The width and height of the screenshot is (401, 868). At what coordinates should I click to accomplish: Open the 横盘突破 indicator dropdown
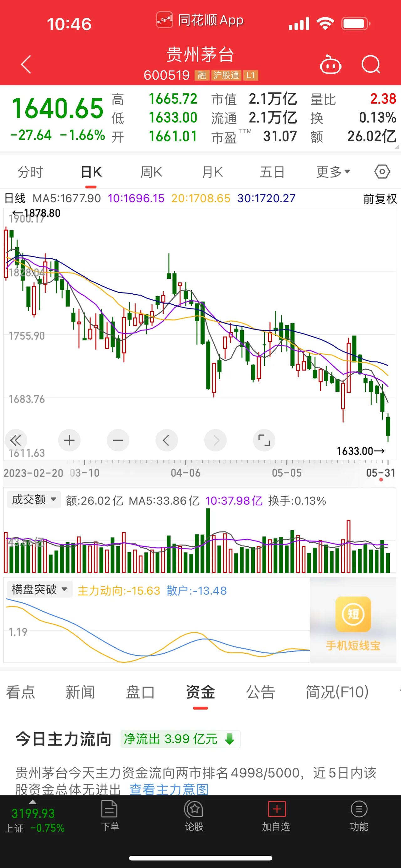39,589
